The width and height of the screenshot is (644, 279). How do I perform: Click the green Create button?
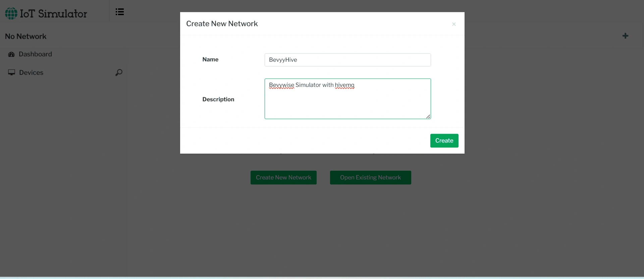coord(444,141)
